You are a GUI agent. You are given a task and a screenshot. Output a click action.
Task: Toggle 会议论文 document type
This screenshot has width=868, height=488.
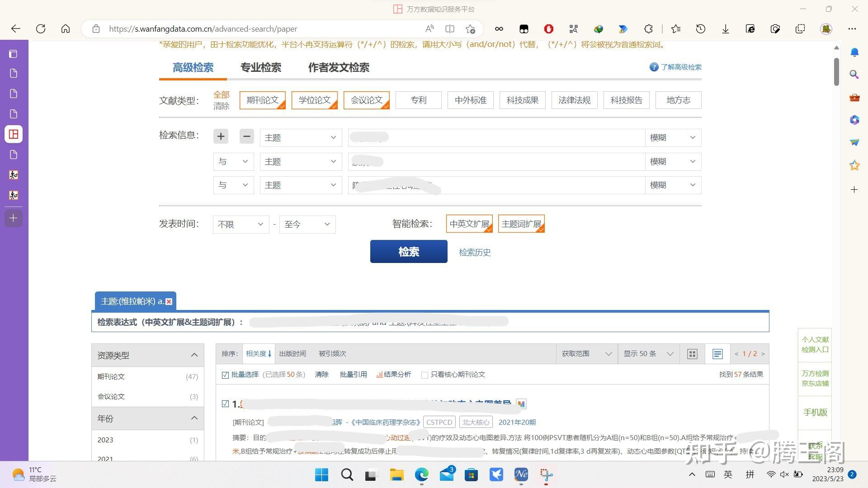tap(367, 100)
